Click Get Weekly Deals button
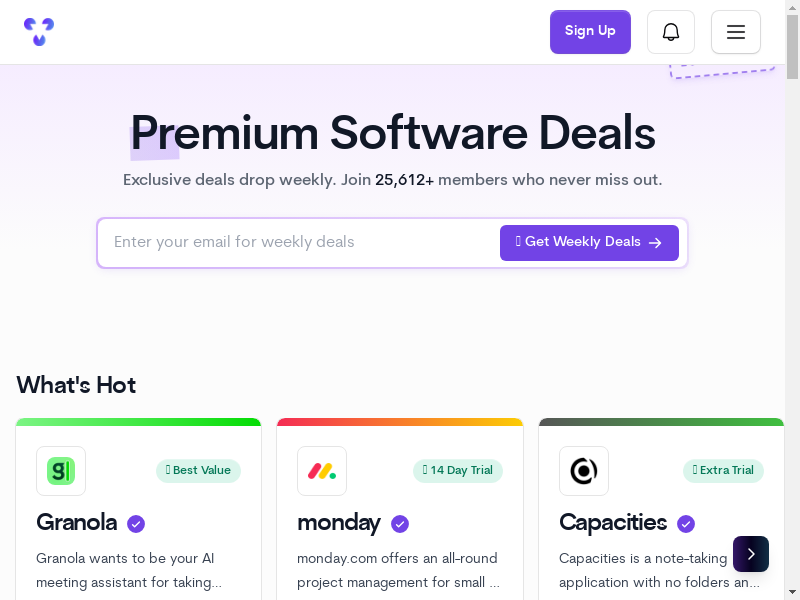Screen dimensions: 800x600 (x=589, y=243)
